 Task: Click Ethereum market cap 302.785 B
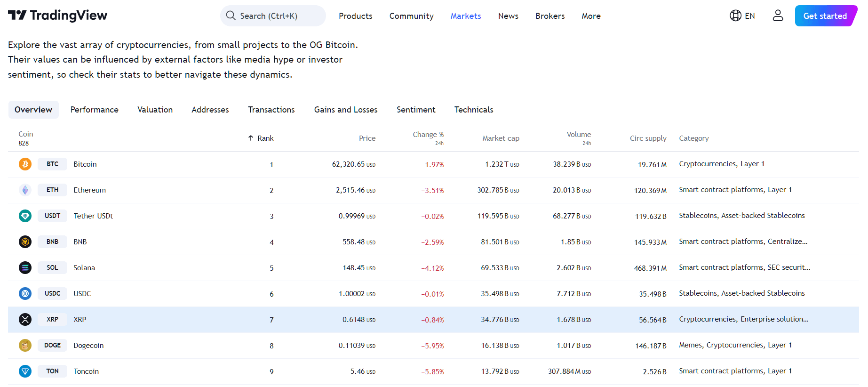pyautogui.click(x=498, y=190)
